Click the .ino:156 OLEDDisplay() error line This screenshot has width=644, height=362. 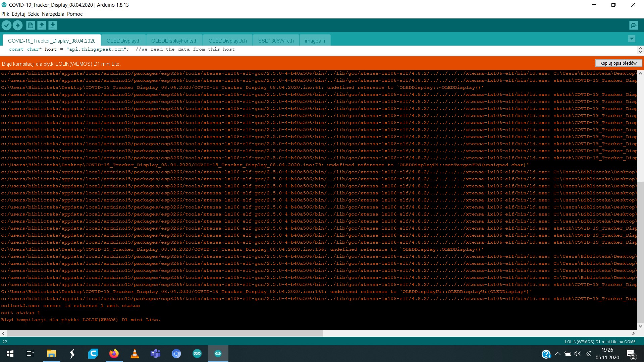(x=243, y=249)
